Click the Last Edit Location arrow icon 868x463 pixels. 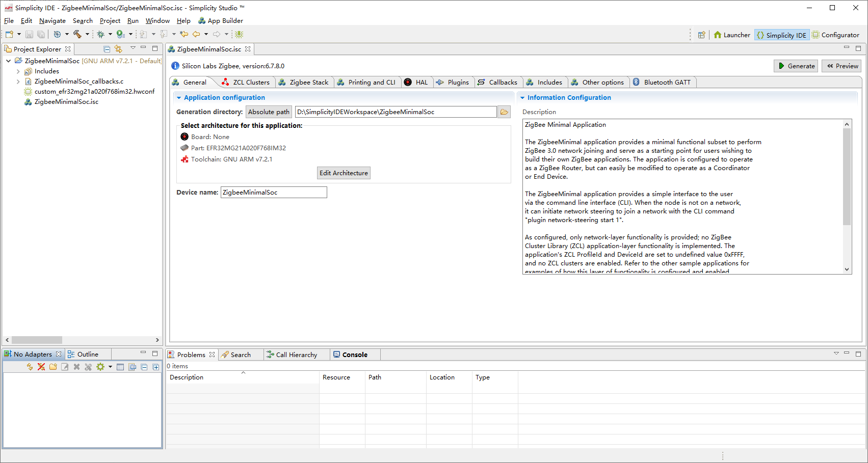[184, 34]
